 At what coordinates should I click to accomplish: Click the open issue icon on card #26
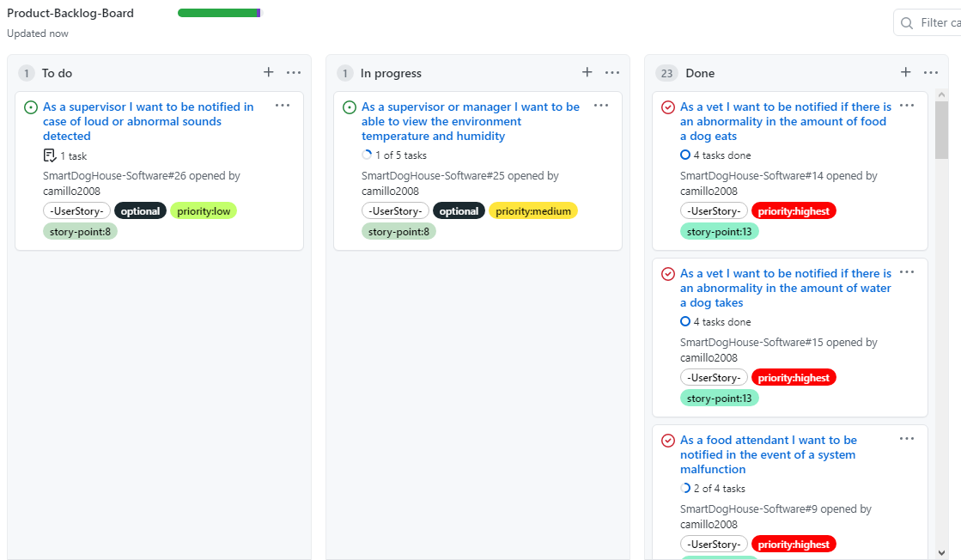click(30, 107)
